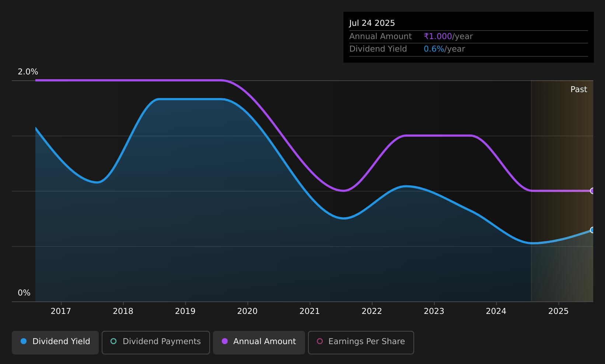
Task: Enable the Dividend Payments series
Action: pos(156,342)
